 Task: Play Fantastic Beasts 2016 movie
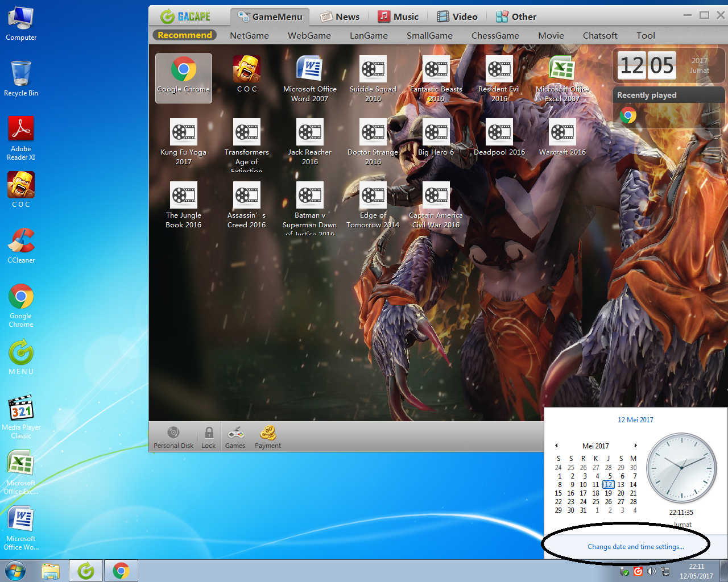(x=436, y=79)
